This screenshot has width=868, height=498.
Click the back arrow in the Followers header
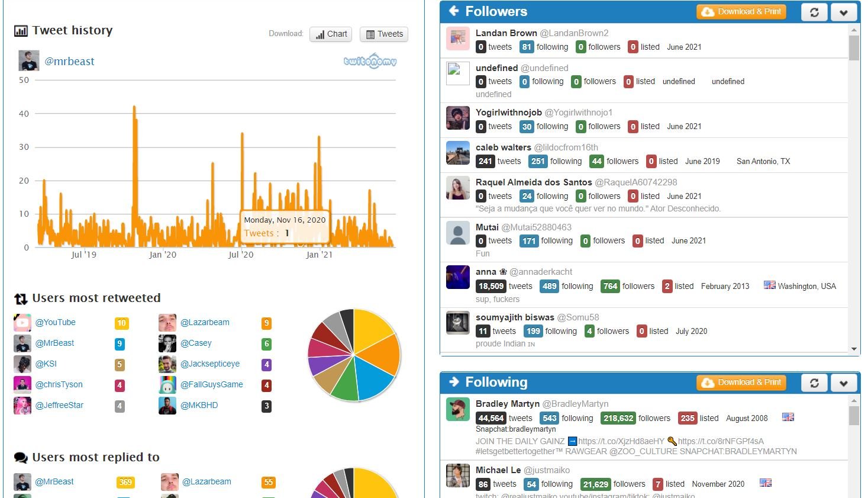(453, 11)
